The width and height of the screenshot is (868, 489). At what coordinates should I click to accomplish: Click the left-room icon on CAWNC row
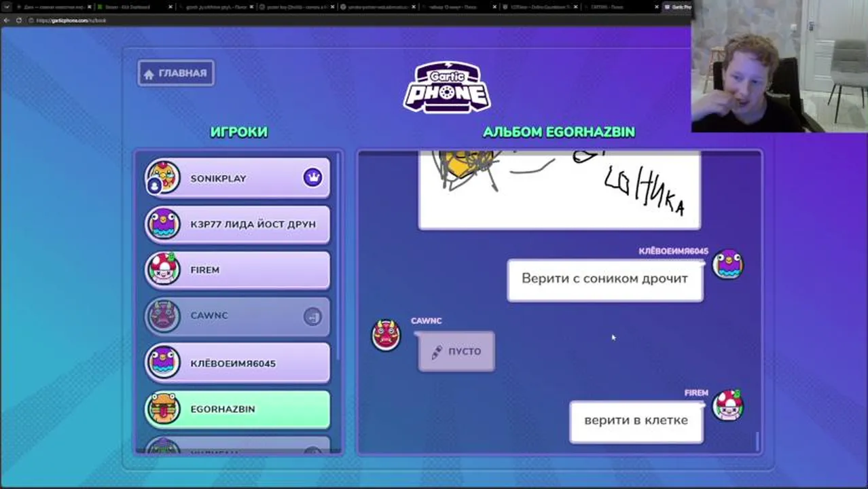point(312,316)
